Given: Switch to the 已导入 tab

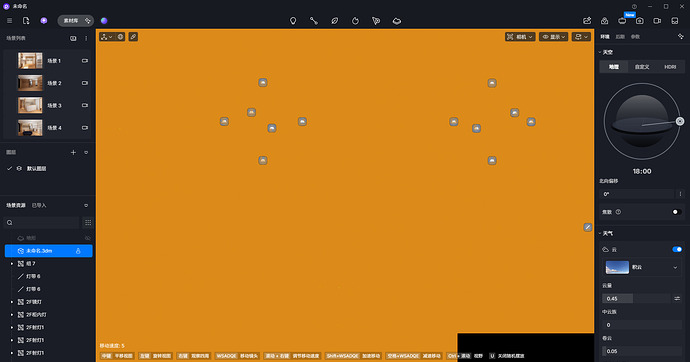Looking at the screenshot, I should point(39,205).
